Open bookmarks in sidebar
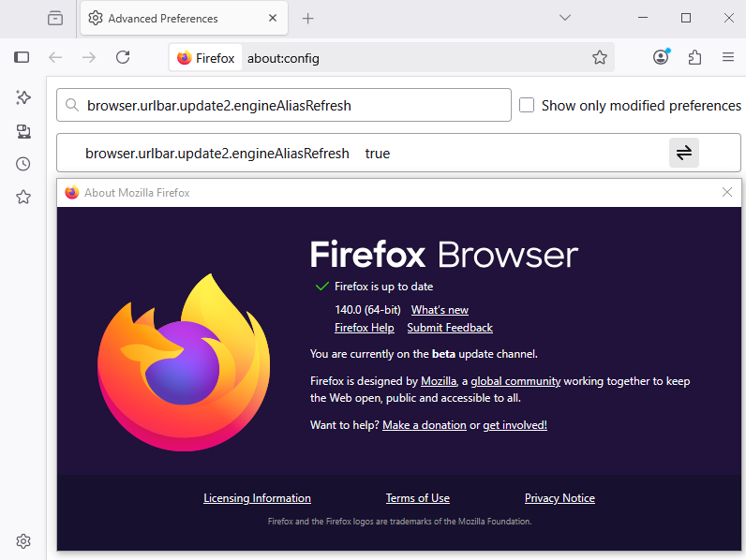The height and width of the screenshot is (560, 746). click(x=22, y=197)
